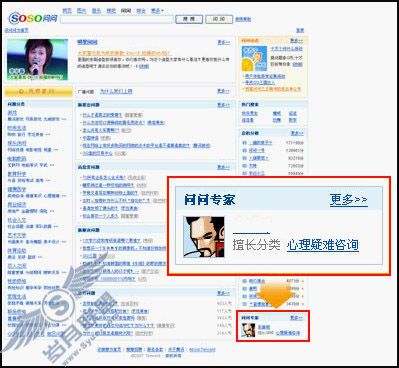Click the small expert avatar in bottom-right panel
Screen dimensions: 399x368
pos(248,330)
